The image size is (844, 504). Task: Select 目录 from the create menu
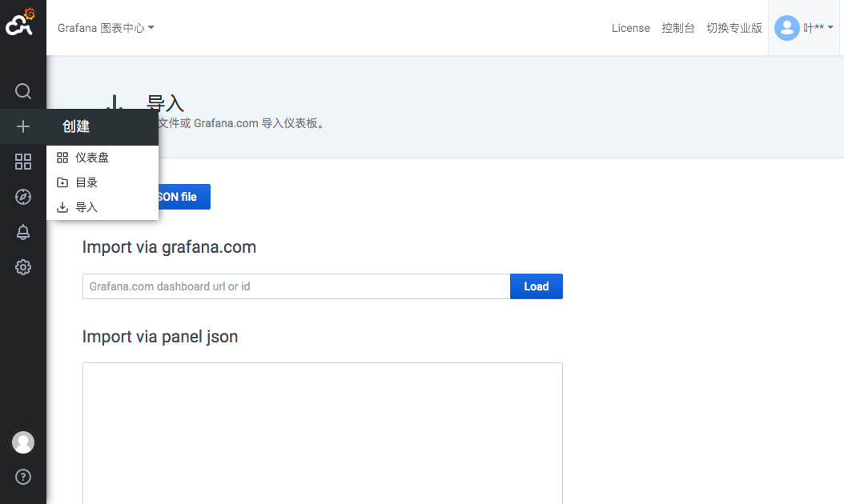pyautogui.click(x=102, y=182)
